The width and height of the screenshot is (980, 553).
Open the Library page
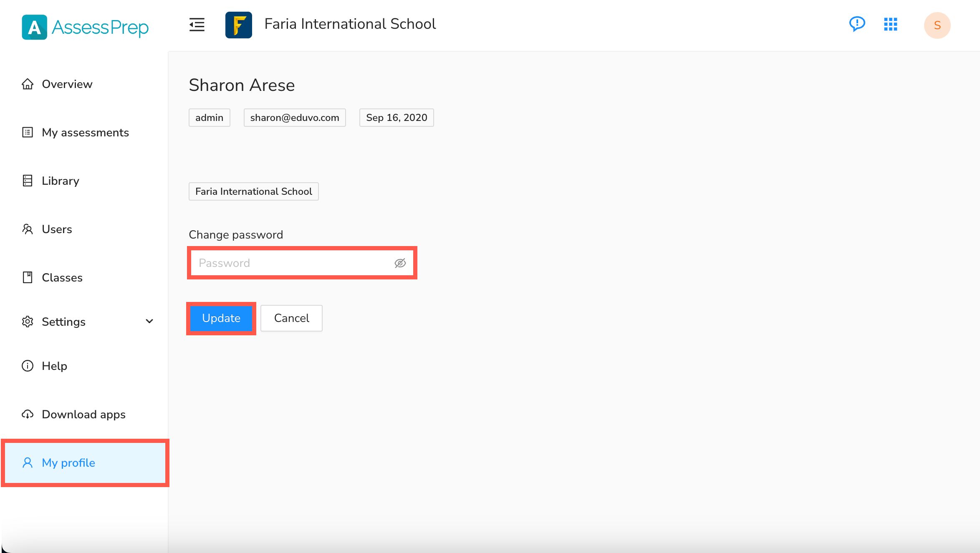point(61,181)
